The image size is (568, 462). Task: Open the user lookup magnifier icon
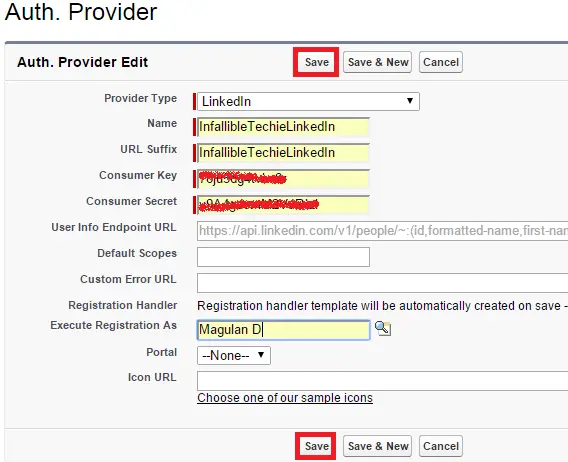click(x=383, y=329)
